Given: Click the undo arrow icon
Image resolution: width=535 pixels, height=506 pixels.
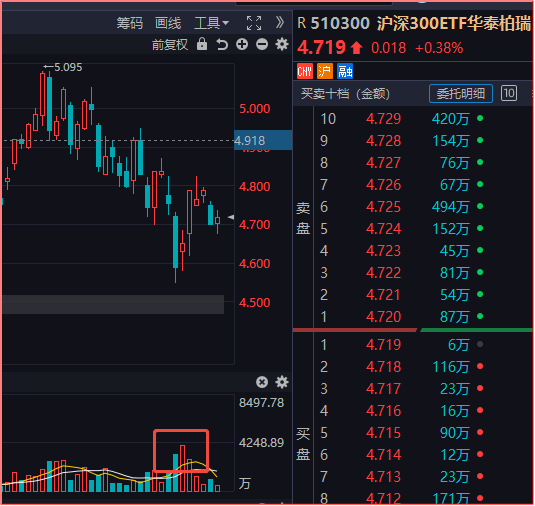Looking at the screenshot, I should point(222,45).
